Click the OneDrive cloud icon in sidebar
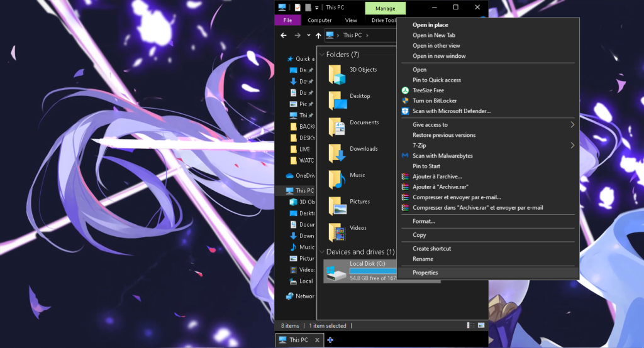Image resolution: width=644 pixels, height=348 pixels. click(x=289, y=176)
